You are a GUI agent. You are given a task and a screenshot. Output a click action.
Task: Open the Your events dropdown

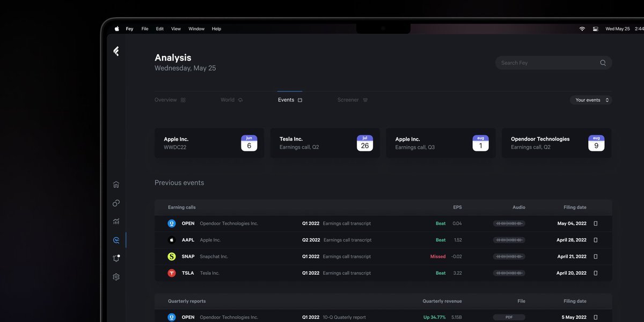click(591, 100)
